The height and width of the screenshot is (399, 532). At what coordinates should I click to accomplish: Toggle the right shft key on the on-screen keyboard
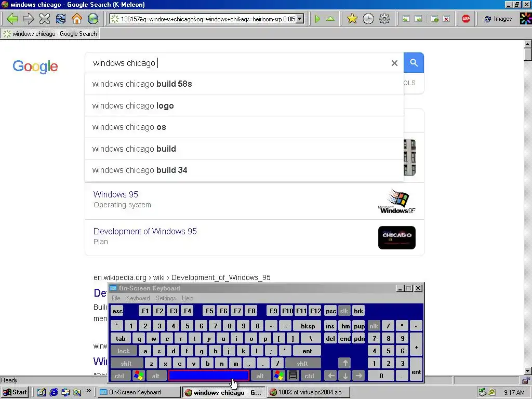tap(302, 364)
